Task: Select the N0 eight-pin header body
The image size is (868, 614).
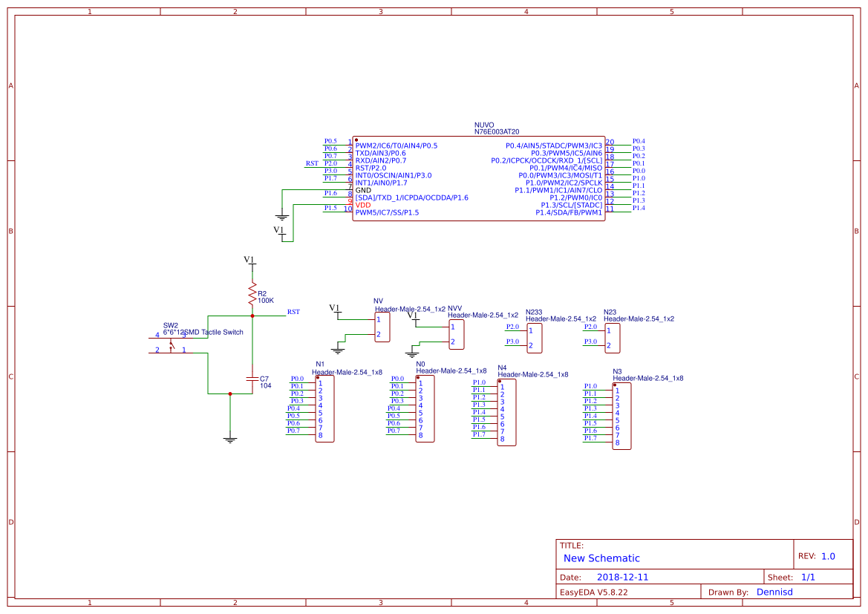Action: [x=425, y=409]
